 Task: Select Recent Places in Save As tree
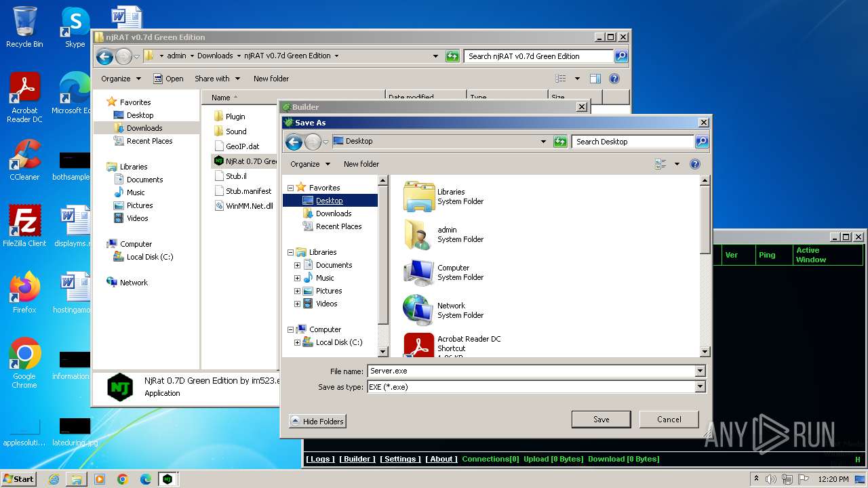click(x=338, y=226)
